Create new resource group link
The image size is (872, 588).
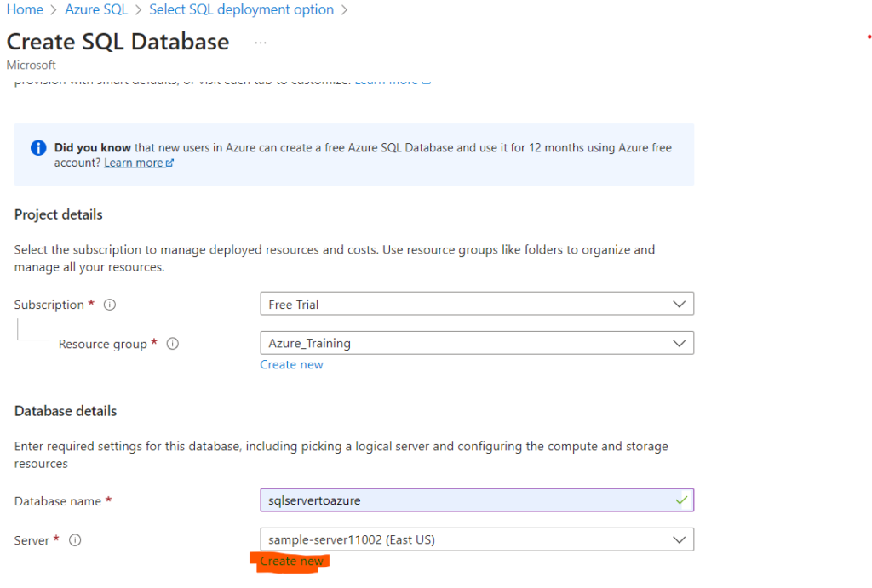[291, 364]
